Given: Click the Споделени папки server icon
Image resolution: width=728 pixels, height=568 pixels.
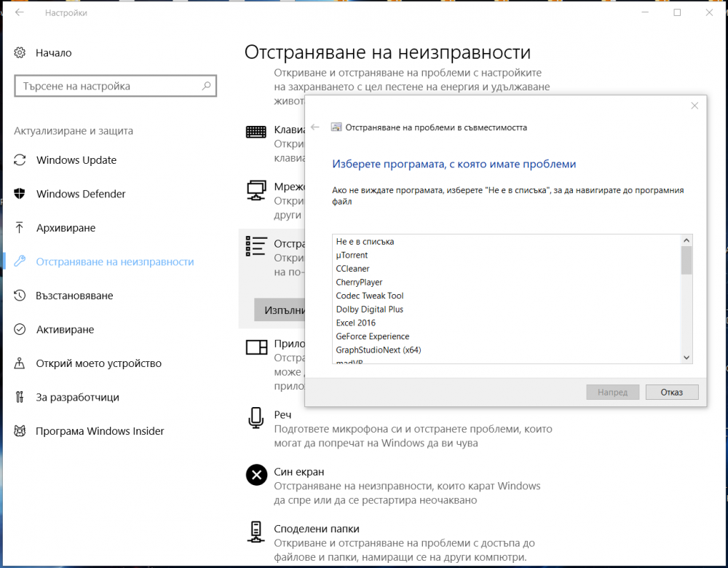Looking at the screenshot, I should coord(256,532).
